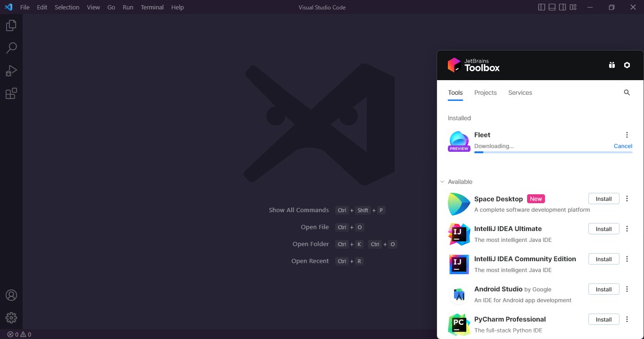This screenshot has width=644, height=339.
Task: Install Android Studio
Action: 603,289
